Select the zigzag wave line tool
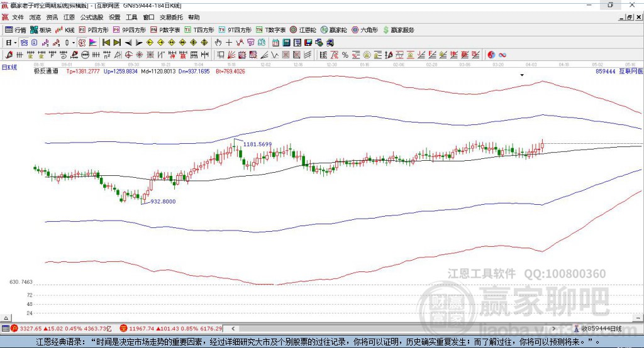Screen dimensions: 644x348 pyautogui.click(x=275, y=55)
